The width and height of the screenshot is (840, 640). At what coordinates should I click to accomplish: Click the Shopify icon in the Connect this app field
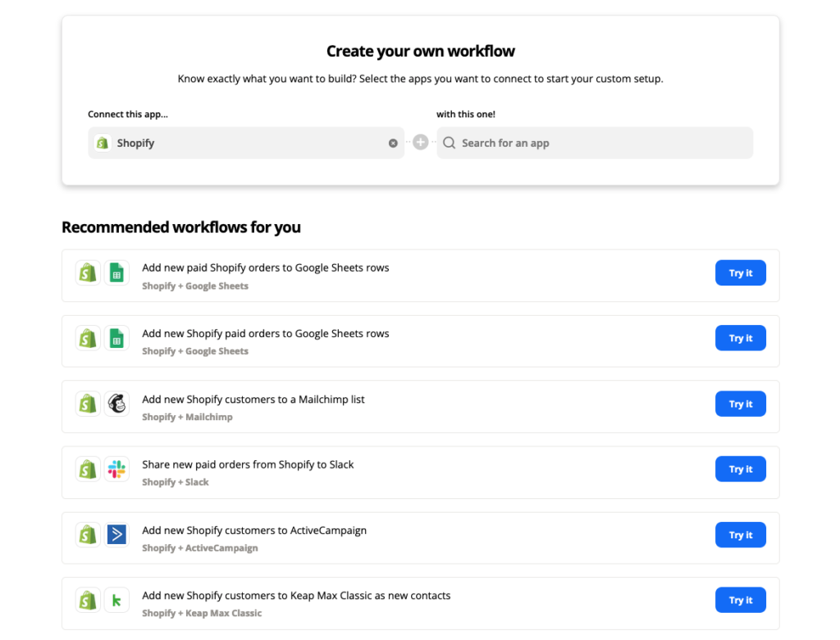coord(103,143)
